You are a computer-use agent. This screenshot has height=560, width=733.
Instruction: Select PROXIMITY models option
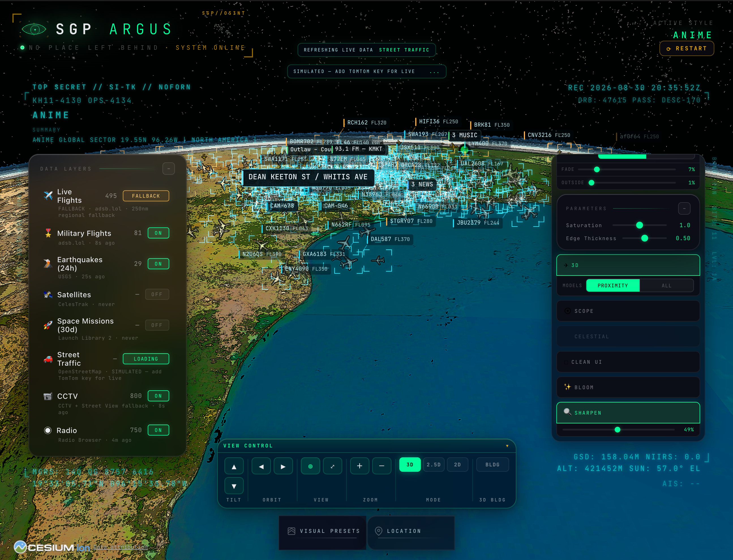(613, 286)
